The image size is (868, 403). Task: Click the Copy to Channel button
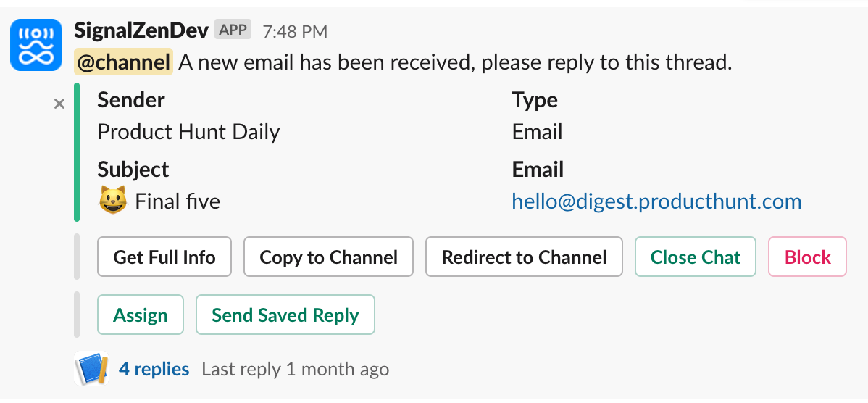328,257
